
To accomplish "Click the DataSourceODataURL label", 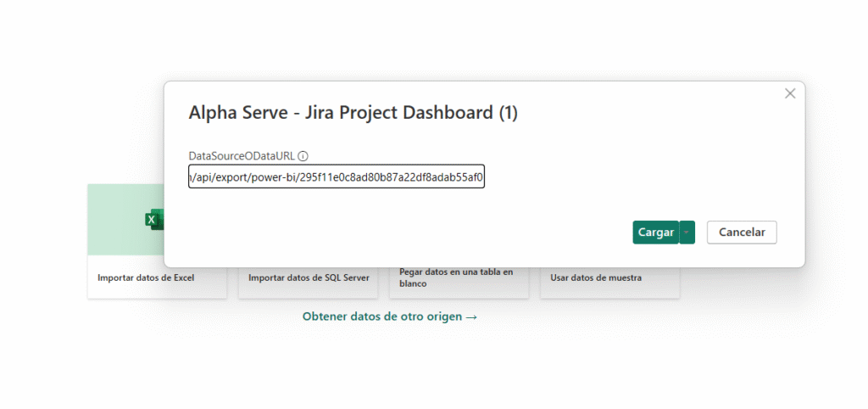I will (x=242, y=156).
